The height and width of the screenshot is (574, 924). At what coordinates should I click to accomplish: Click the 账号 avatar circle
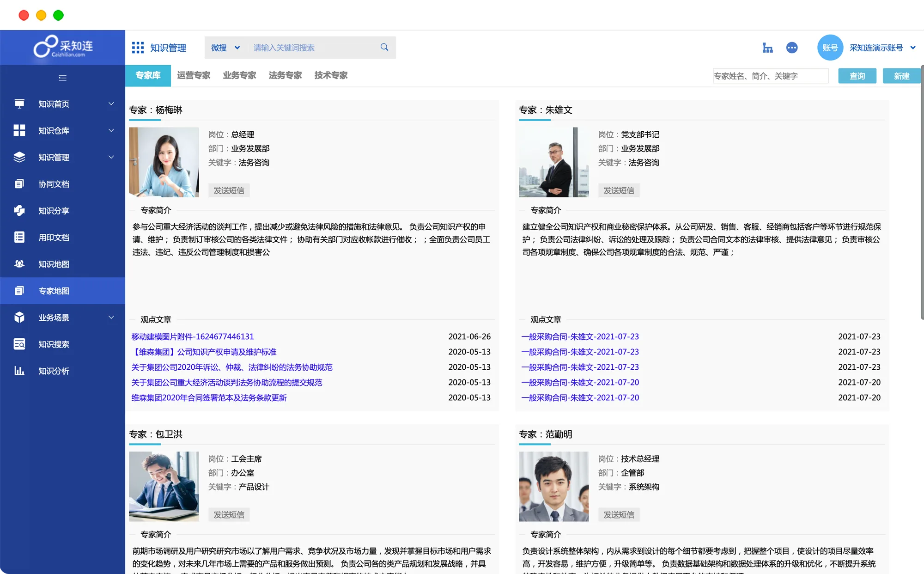830,48
